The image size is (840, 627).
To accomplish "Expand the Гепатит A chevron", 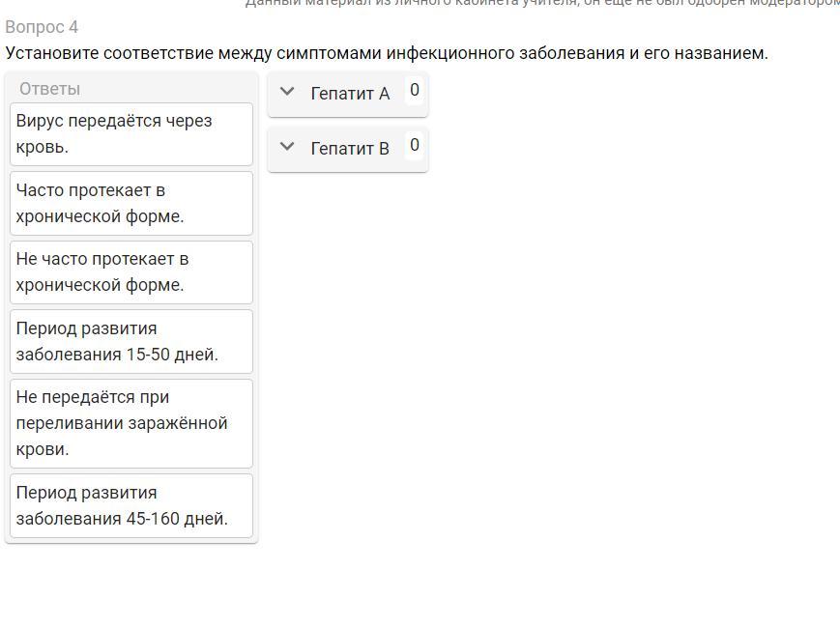I will (287, 93).
